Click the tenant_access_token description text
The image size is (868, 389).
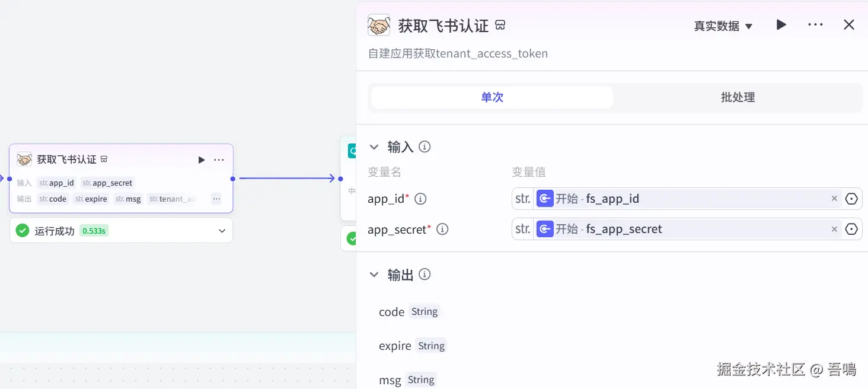(x=458, y=53)
